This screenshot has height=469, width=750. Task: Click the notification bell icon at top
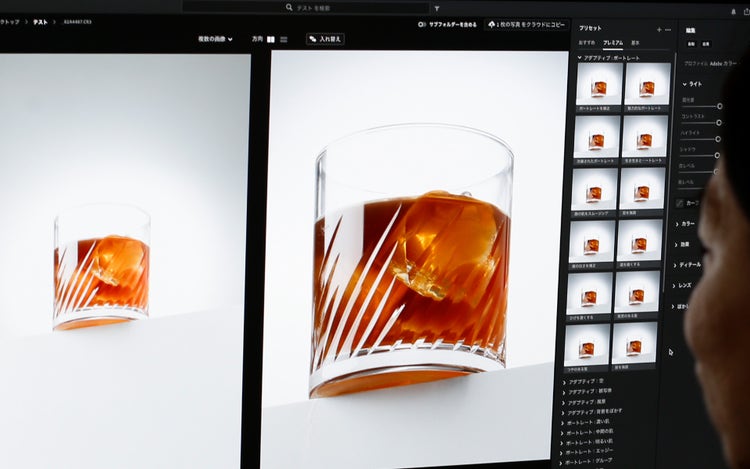(x=733, y=12)
